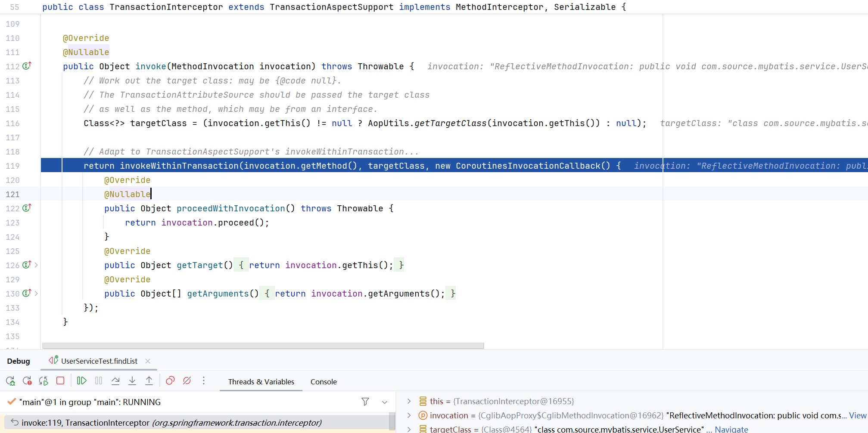Image resolution: width=868 pixels, height=433 pixels.
Task: Click line number 123 in gutter
Action: click(x=12, y=223)
